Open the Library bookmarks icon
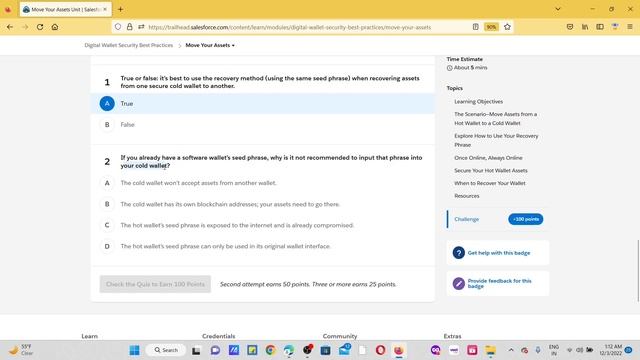This screenshot has width=640, height=360. click(585, 27)
